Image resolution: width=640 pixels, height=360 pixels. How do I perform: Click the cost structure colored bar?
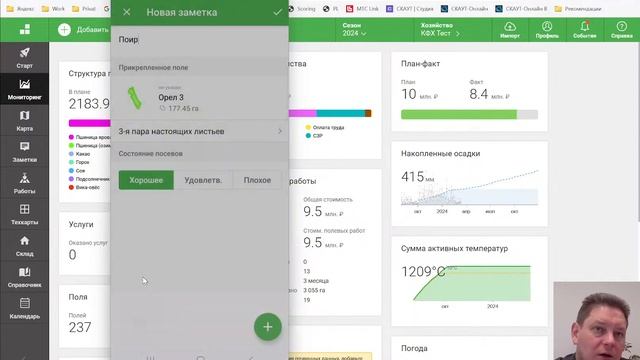[x=330, y=113]
